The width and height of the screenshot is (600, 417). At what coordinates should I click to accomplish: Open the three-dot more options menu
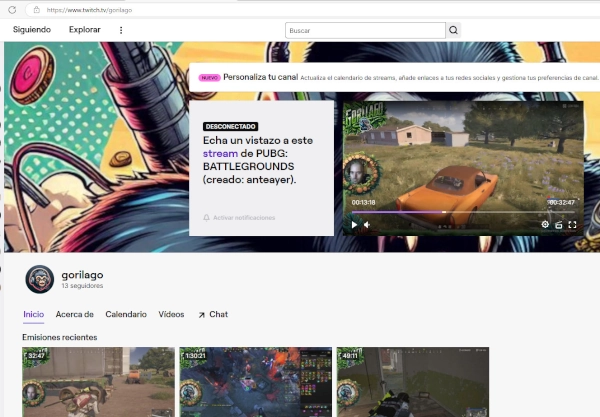tap(121, 30)
